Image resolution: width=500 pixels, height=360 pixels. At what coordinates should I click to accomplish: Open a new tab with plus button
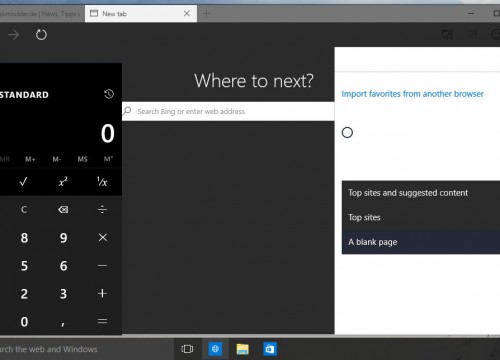tap(206, 14)
